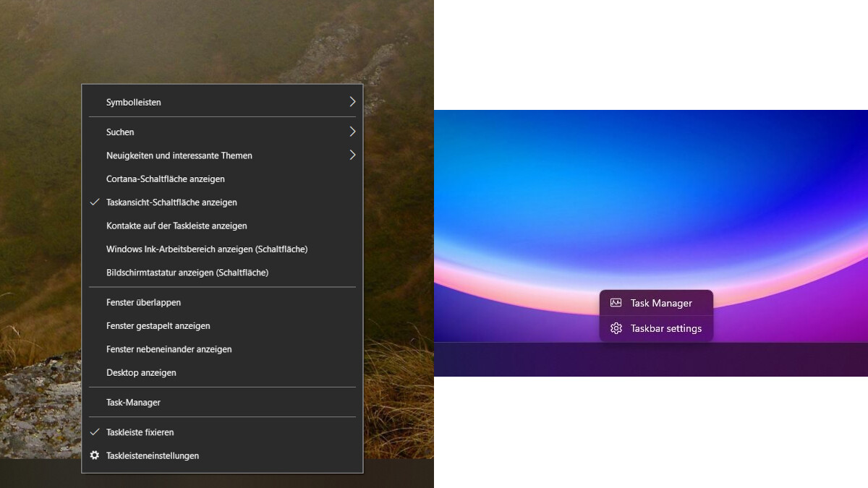Uncheck Taskleiste fixieren
This screenshot has height=488, width=868.
click(140, 432)
